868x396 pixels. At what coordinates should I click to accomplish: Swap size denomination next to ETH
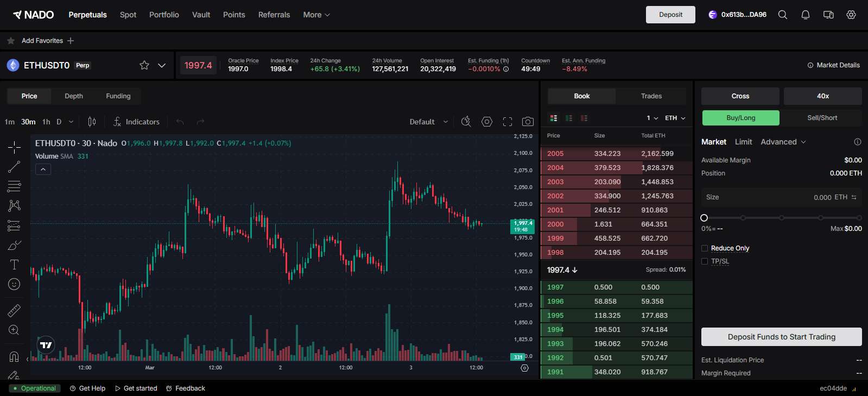854,197
